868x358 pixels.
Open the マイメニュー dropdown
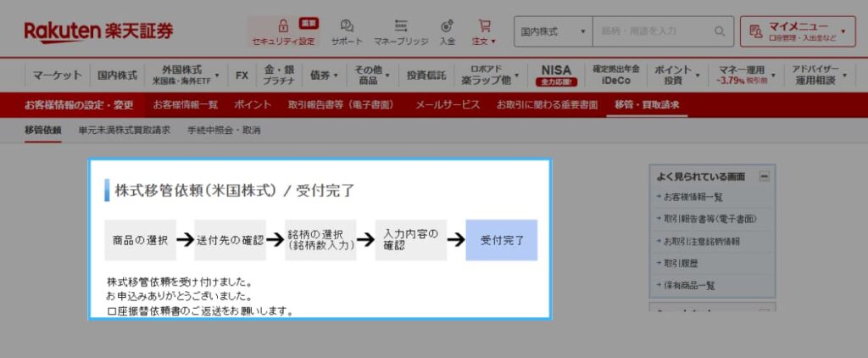coord(798,31)
